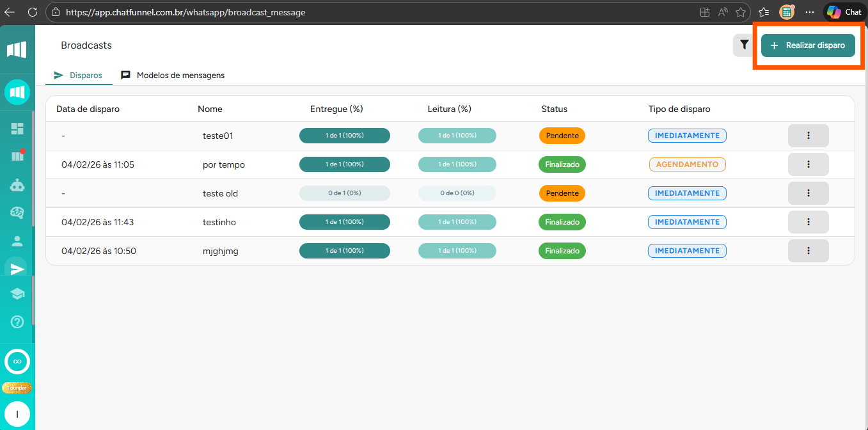868x430 pixels.
Task: Open the dashboard grid icon in sidebar
Action: click(17, 129)
